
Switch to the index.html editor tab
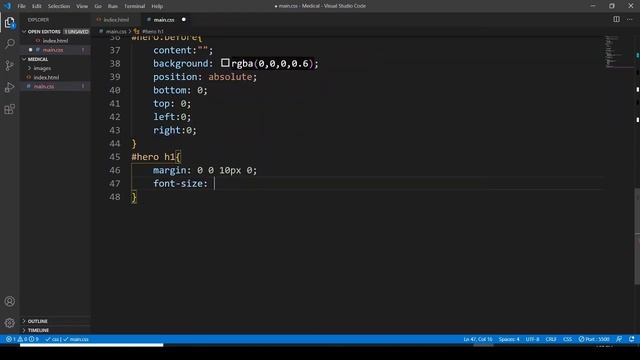coord(116,20)
